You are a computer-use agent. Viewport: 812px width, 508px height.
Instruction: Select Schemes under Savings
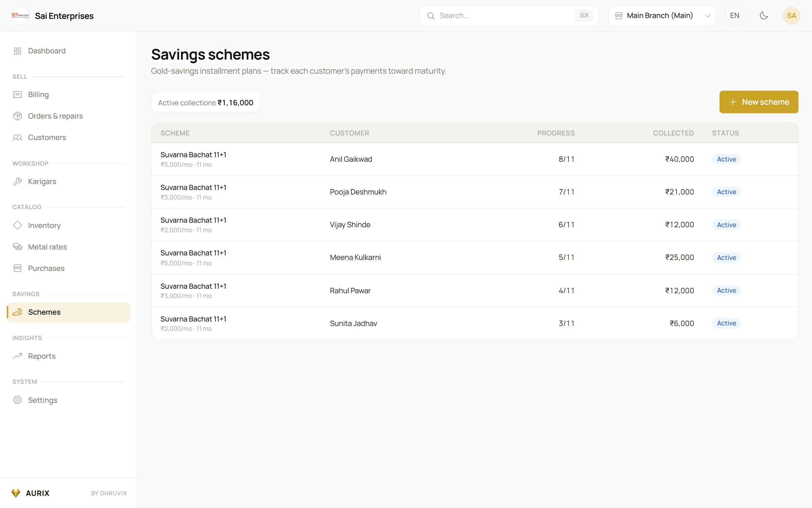tap(69, 312)
